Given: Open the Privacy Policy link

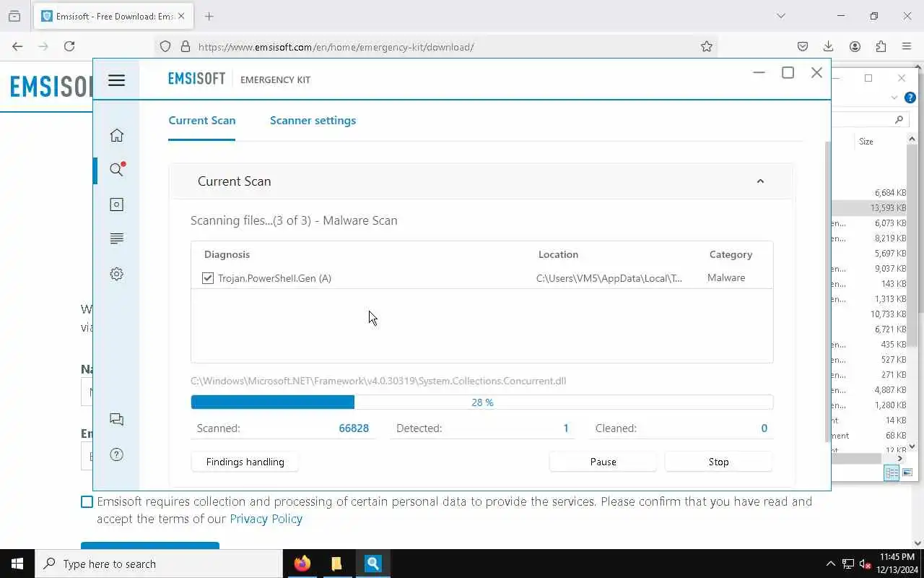Looking at the screenshot, I should [x=266, y=519].
